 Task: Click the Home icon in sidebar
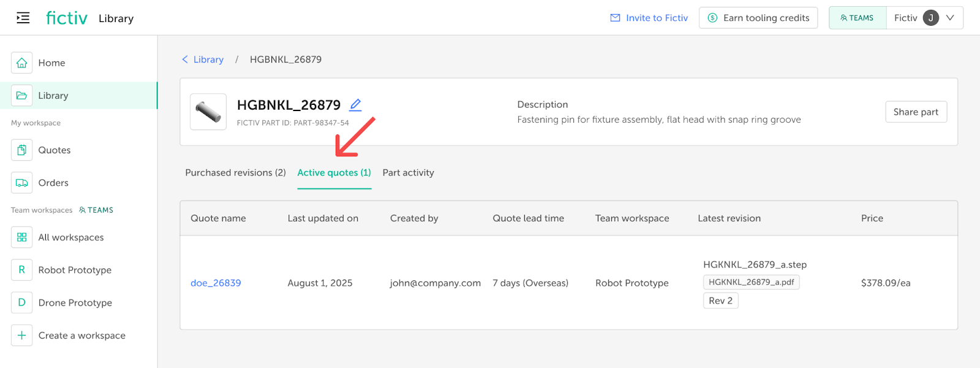click(x=21, y=63)
